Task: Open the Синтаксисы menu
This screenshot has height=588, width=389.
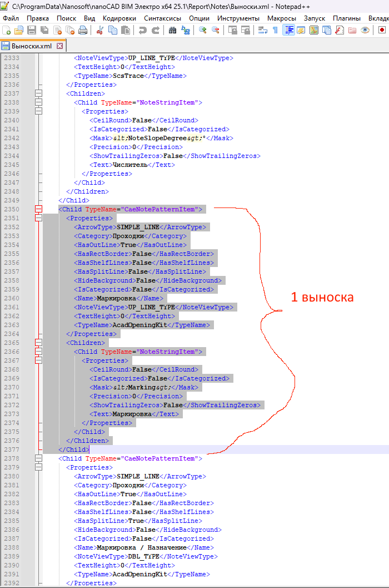Action: [x=162, y=18]
